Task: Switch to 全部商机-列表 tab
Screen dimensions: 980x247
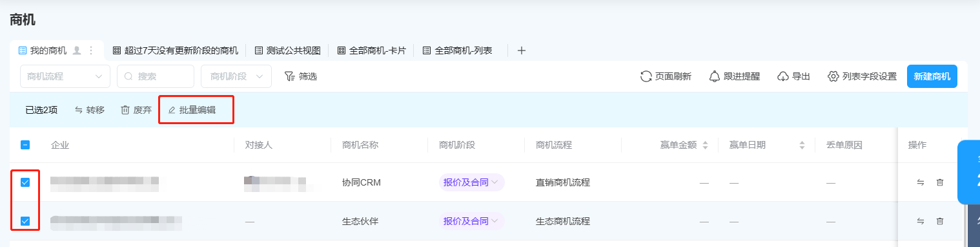Action: [457, 50]
